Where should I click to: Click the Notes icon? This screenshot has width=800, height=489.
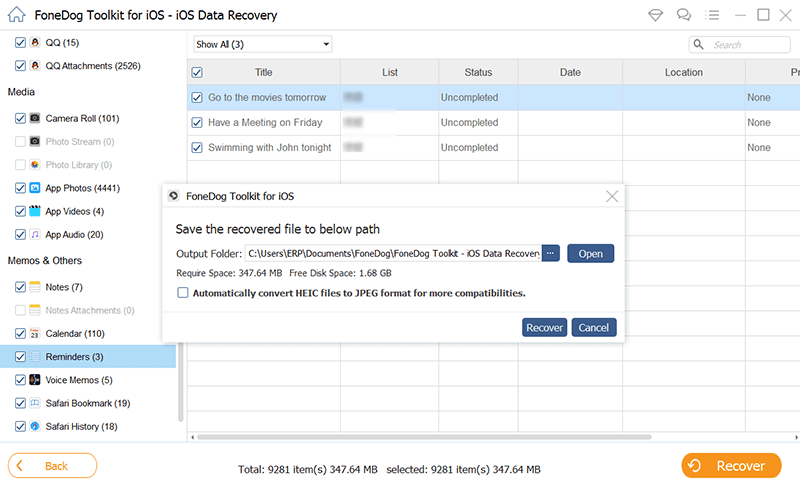click(x=35, y=287)
